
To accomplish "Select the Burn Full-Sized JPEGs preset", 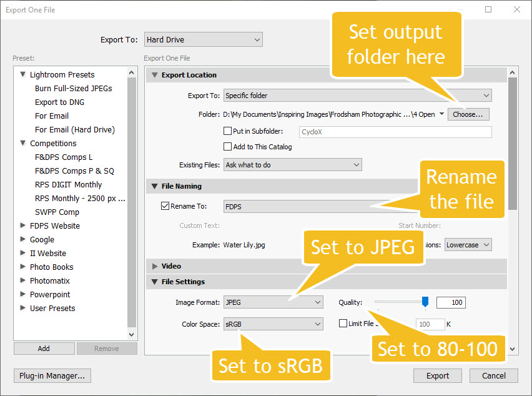I will pyautogui.click(x=73, y=88).
